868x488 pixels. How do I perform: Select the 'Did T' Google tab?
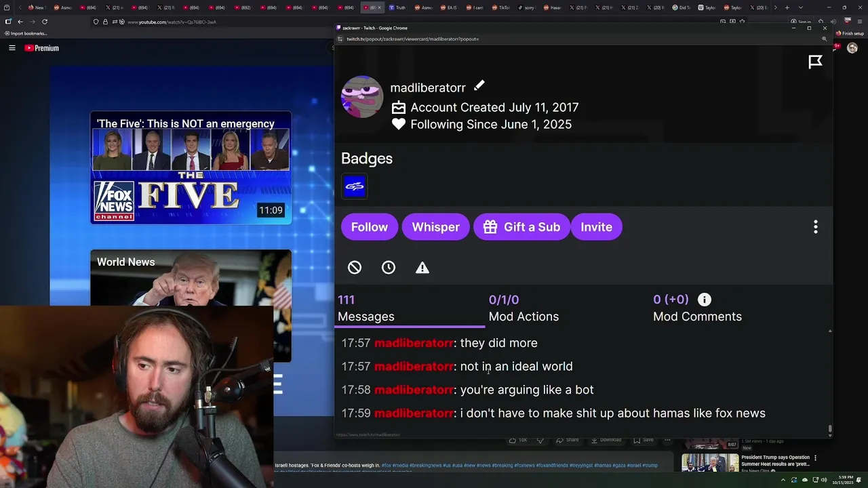[680, 7]
